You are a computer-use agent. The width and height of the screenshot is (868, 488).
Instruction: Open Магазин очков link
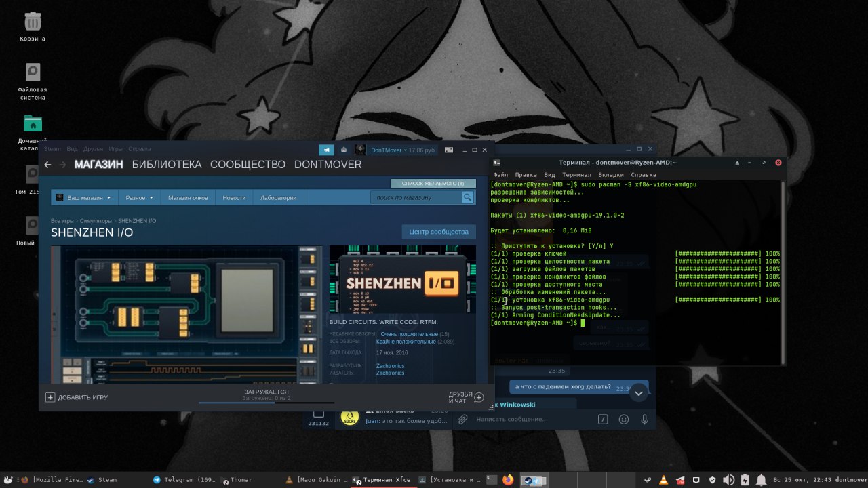188,198
